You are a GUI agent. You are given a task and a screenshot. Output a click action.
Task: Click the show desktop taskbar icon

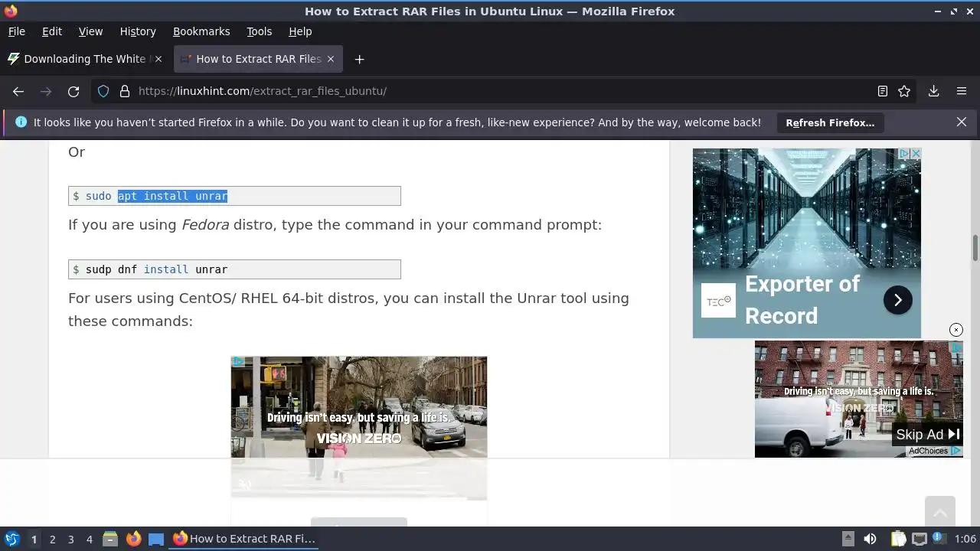click(156, 539)
